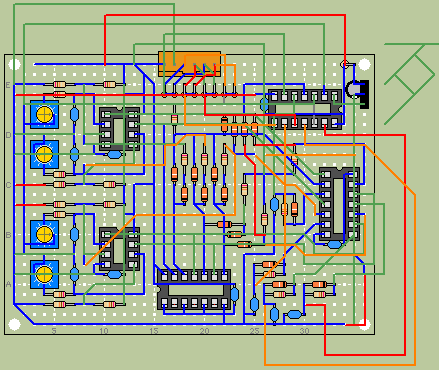
Task: Click the green diamond wire shape outside board
Action: pos(410,83)
